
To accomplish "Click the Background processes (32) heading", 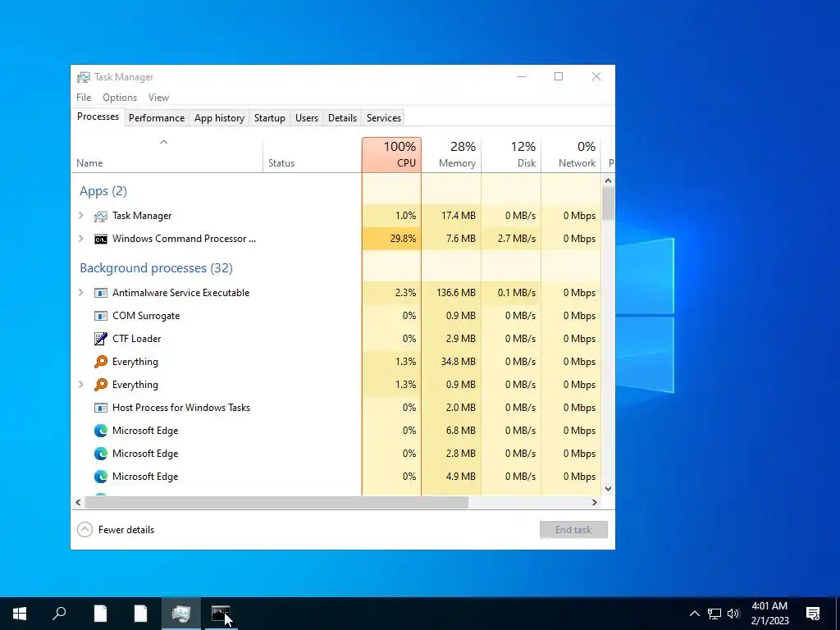I will coord(157,268).
